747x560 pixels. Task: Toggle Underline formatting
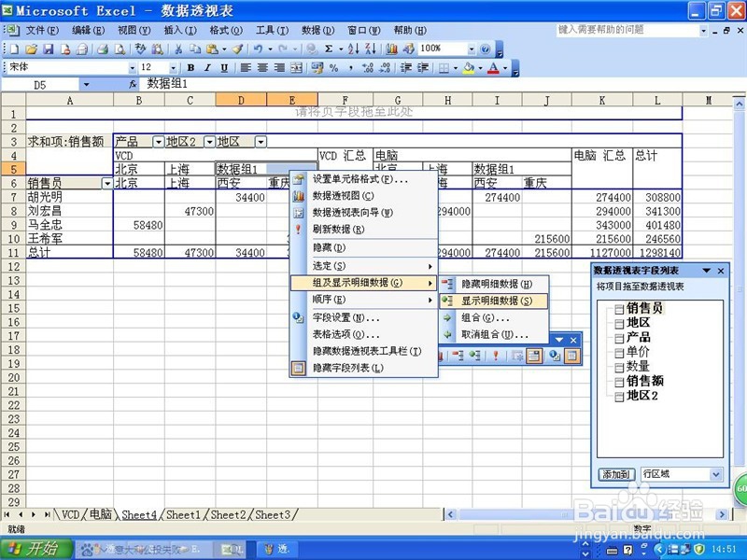pos(224,68)
